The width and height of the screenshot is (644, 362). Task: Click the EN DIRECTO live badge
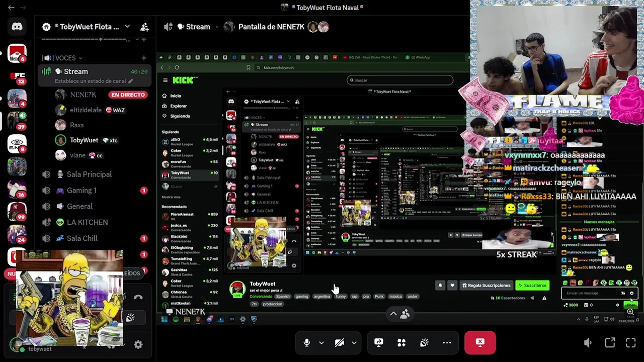click(x=128, y=95)
